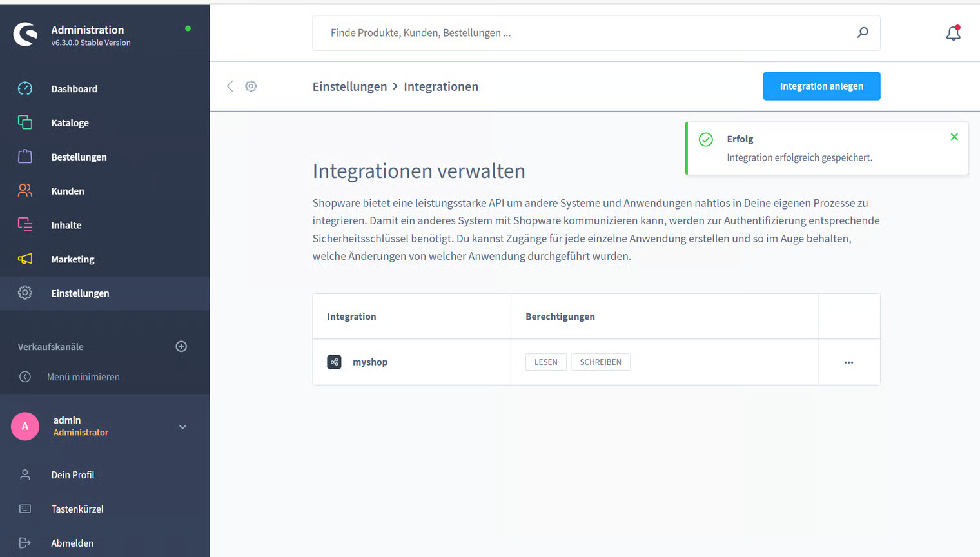Open myshop row actions menu
This screenshot has height=557, width=980.
[x=848, y=362]
